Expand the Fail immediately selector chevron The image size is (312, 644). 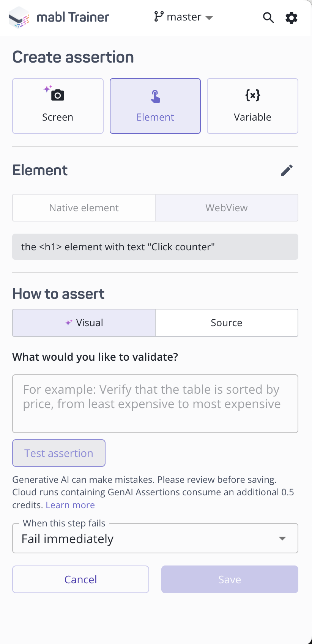[282, 538]
